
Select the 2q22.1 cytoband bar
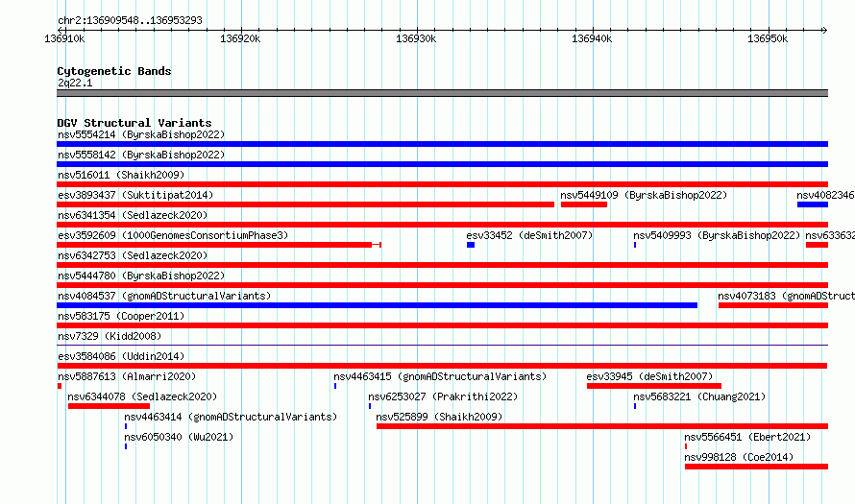442,93
